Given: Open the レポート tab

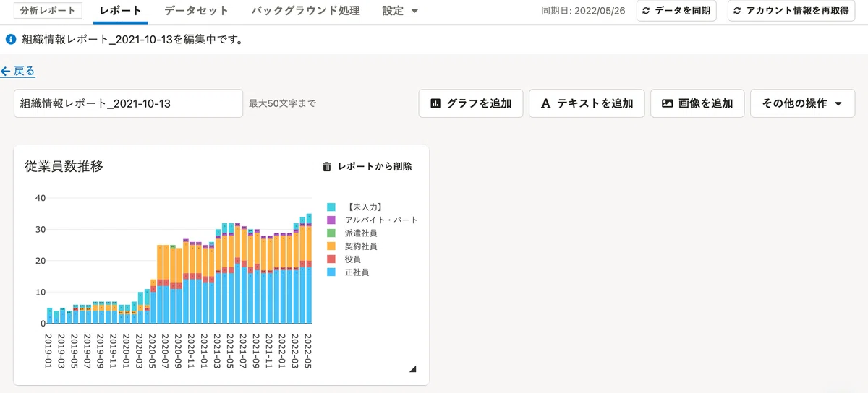Looking at the screenshot, I should 121,11.
